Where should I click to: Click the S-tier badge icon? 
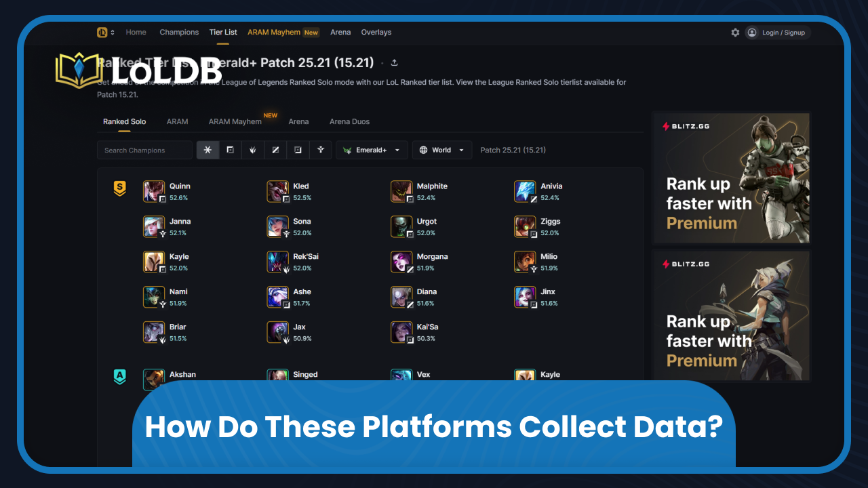[119, 188]
